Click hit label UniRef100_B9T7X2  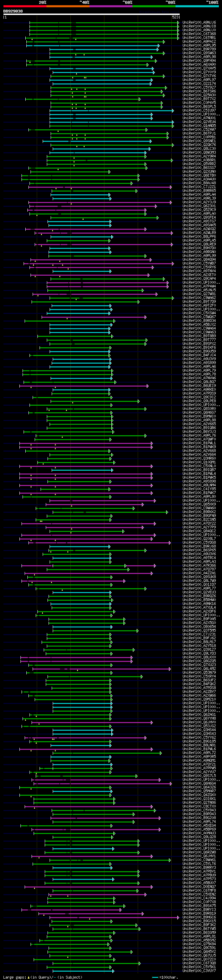[x=199, y=99]
